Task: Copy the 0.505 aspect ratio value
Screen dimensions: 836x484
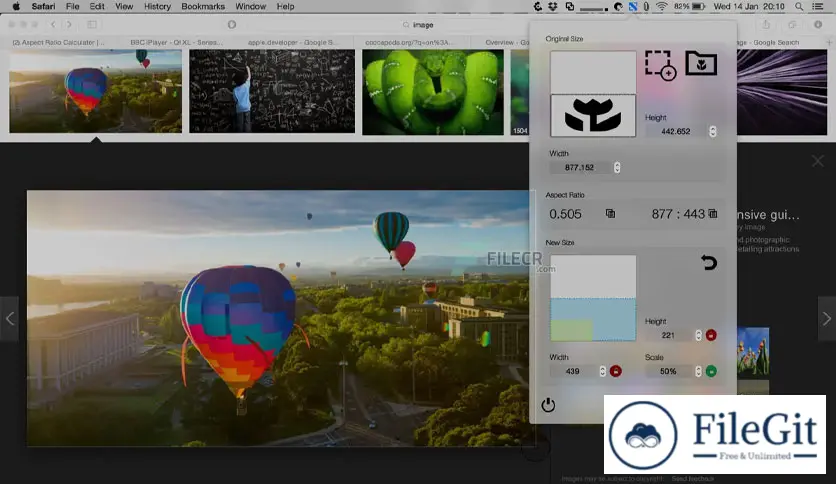Action: (610, 214)
